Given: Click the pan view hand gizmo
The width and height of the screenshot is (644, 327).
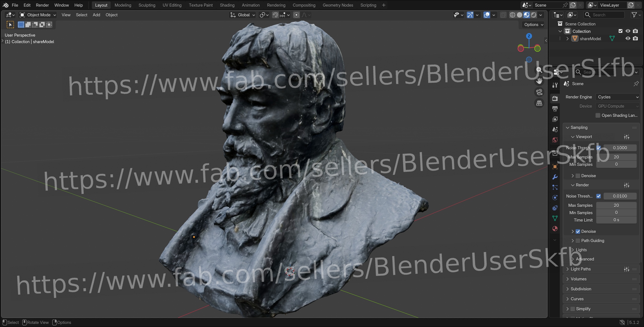Looking at the screenshot, I should (x=539, y=81).
